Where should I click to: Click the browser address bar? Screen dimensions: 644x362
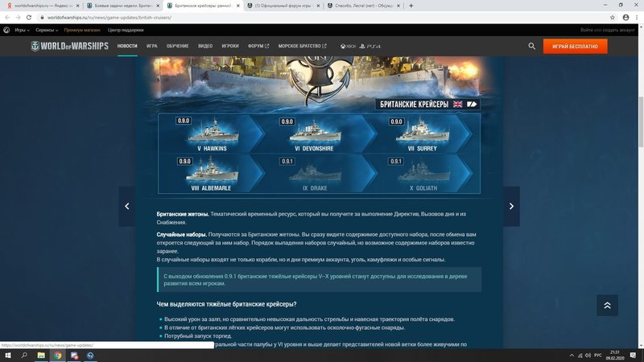[320, 18]
